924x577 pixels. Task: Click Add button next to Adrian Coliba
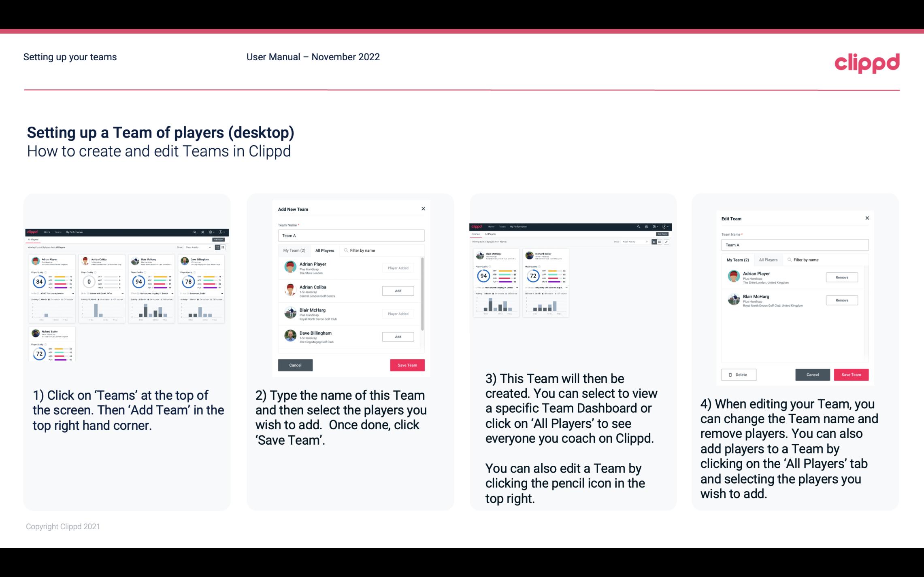tap(397, 290)
